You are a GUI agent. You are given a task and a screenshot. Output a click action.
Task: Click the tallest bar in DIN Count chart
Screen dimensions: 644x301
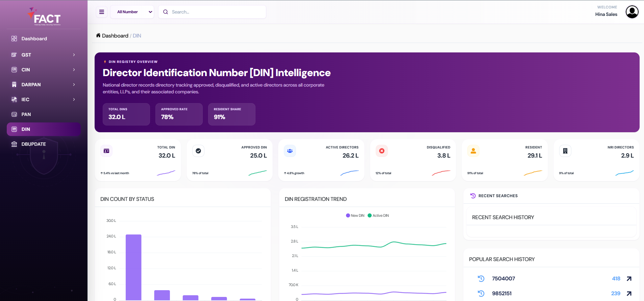[133, 267]
